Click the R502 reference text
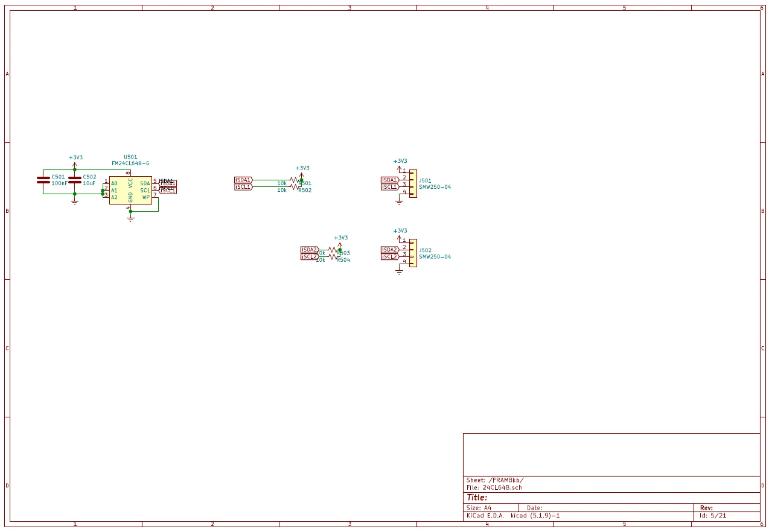Screen dimensions: 772x532 coord(305,190)
